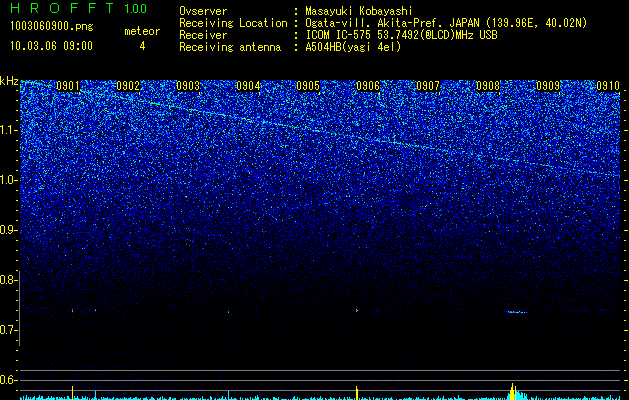Click the HROFFT 1.0.0 title text
The height and width of the screenshot is (400, 629).
point(78,8)
